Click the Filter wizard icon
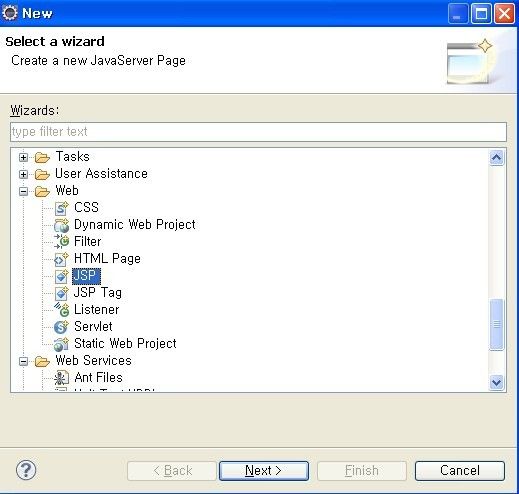 tap(61, 242)
